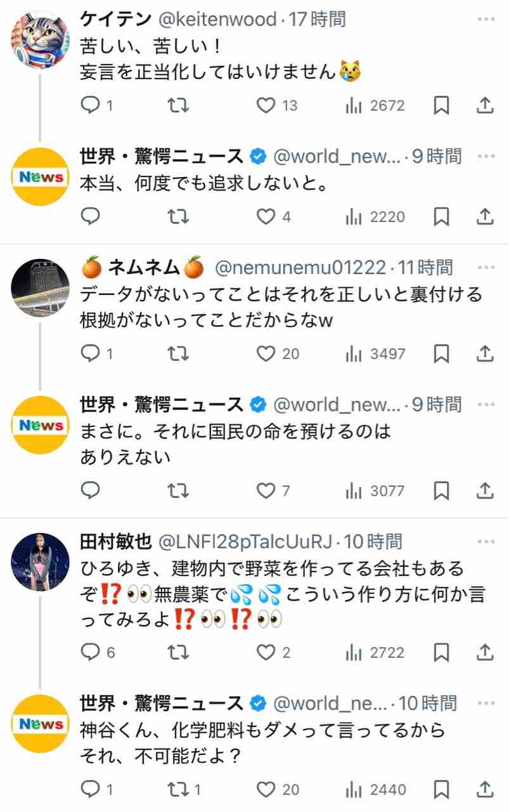
Task: View analytics showing 2440 views
Action: coord(375,790)
